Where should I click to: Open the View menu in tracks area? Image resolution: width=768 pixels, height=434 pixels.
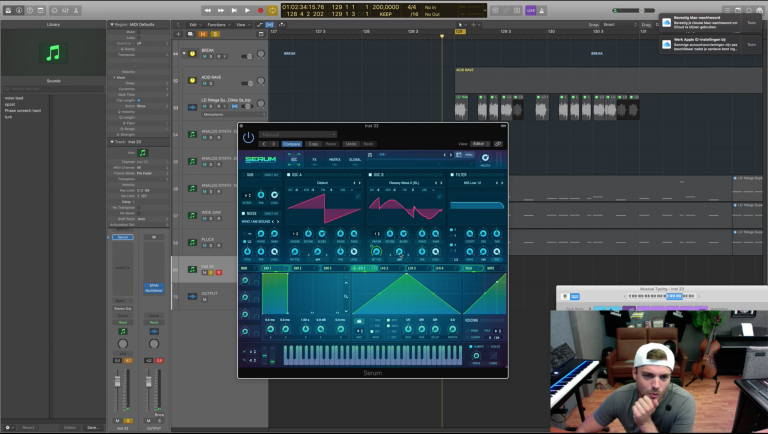tap(242, 24)
